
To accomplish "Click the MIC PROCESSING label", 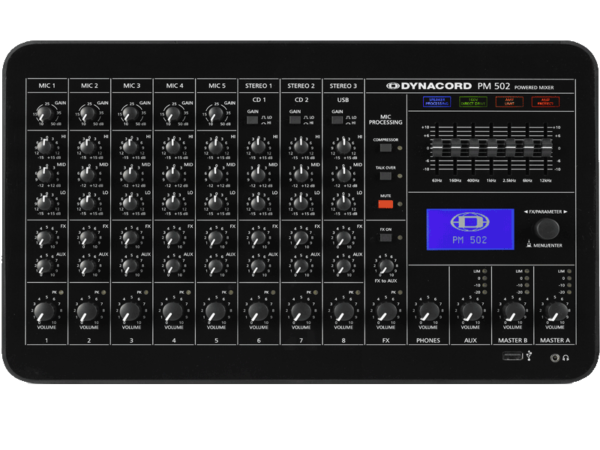I will coord(385,119).
